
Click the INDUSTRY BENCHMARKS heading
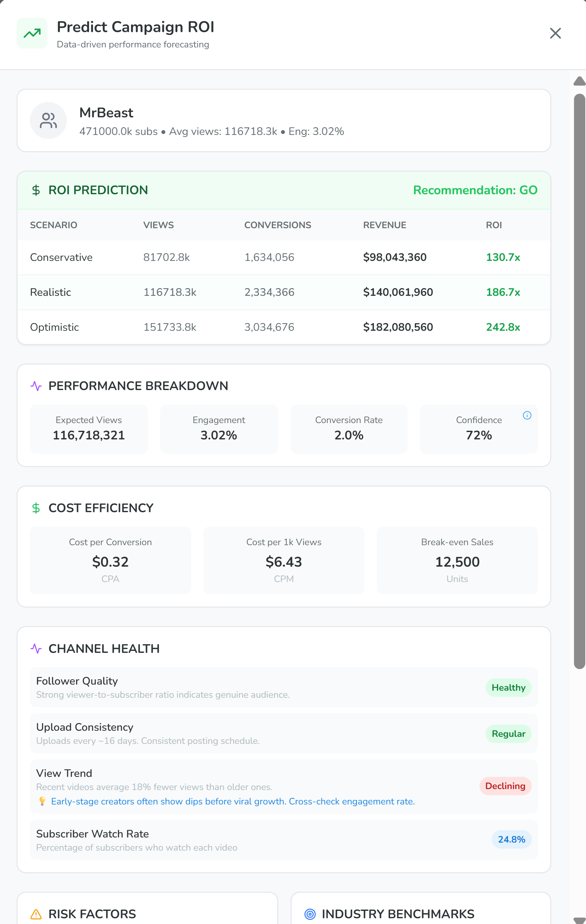click(398, 914)
